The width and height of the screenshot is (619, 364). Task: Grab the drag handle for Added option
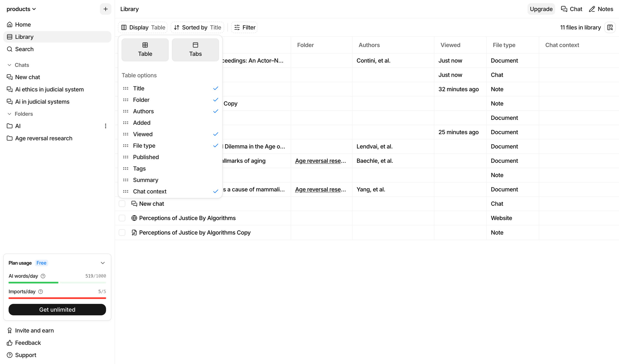click(126, 123)
